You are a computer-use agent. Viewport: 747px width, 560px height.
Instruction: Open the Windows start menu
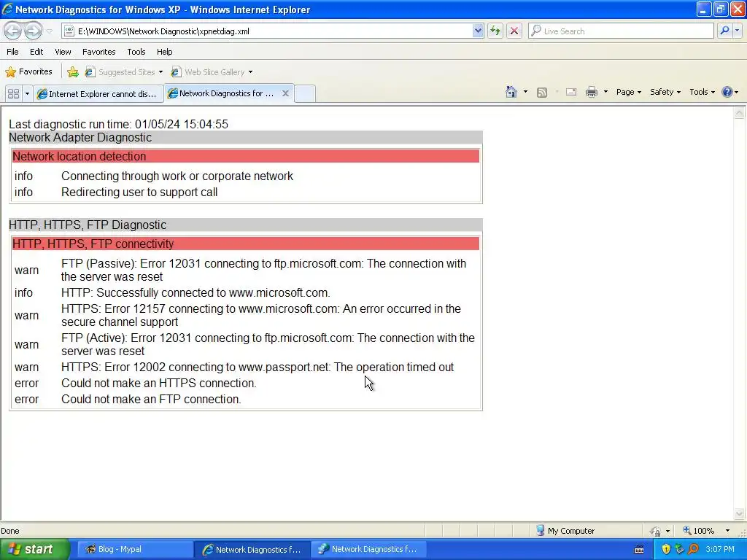(x=34, y=550)
